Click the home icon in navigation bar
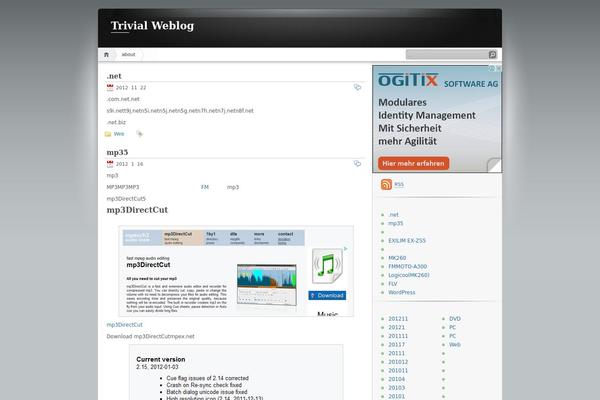 [x=106, y=55]
